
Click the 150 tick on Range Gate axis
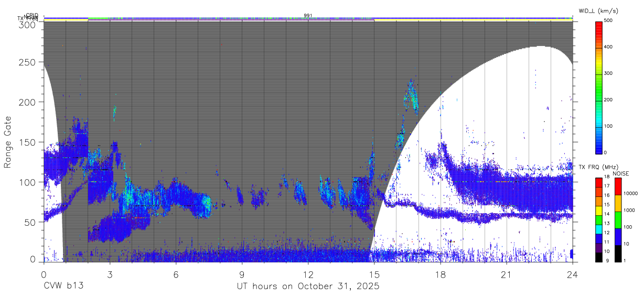[x=28, y=142]
